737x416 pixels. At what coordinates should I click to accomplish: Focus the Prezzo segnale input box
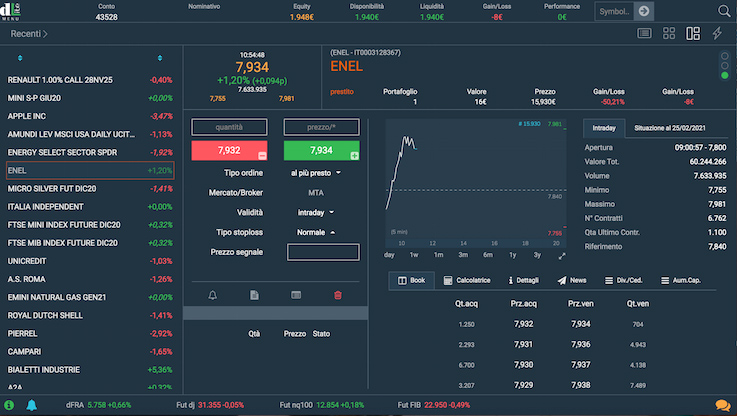(x=323, y=252)
